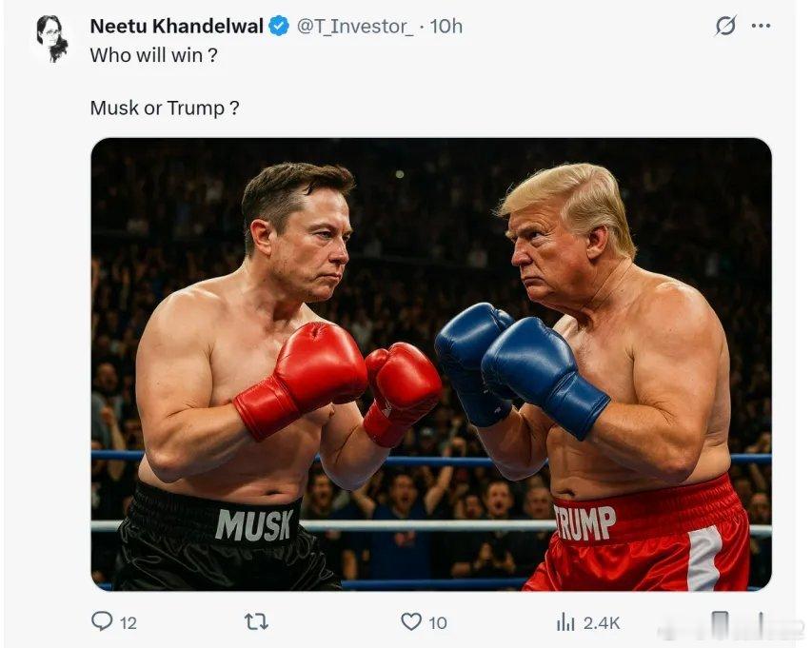Like the tweet with the heart icon
This screenshot has width=812, height=648.
pyautogui.click(x=411, y=621)
